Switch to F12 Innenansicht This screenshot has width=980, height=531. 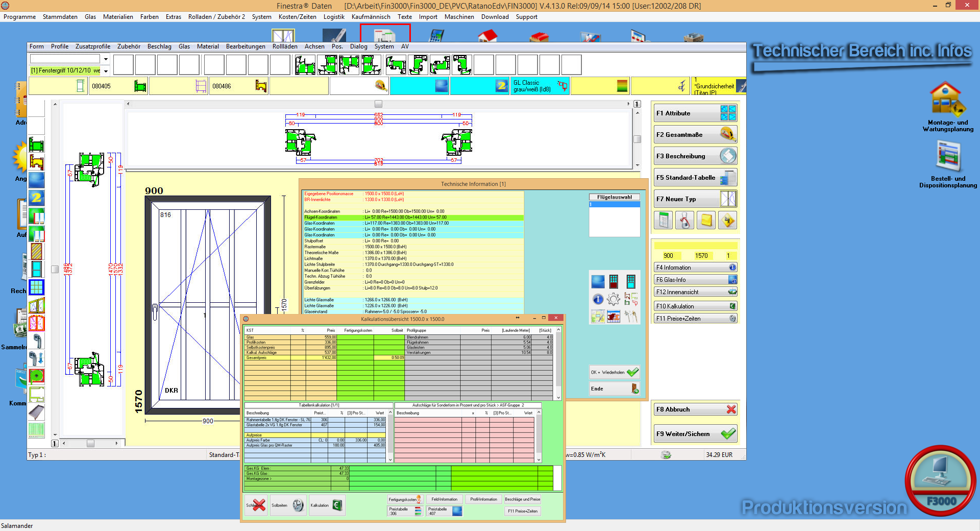pos(695,292)
